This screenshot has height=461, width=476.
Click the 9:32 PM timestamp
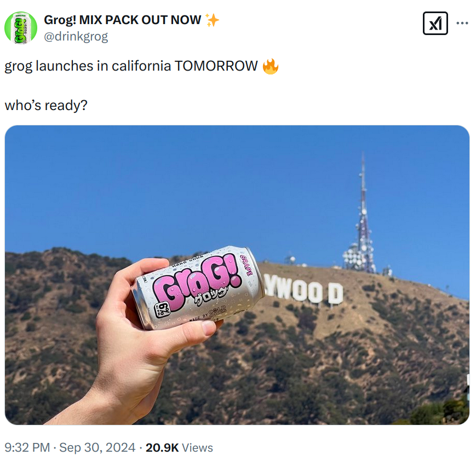click(27, 447)
